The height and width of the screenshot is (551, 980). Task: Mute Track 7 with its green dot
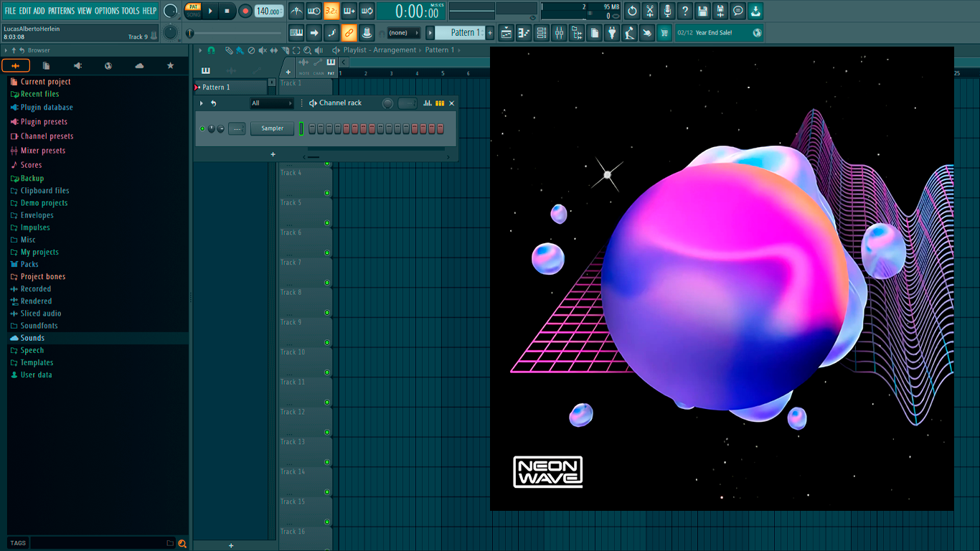coord(327,283)
